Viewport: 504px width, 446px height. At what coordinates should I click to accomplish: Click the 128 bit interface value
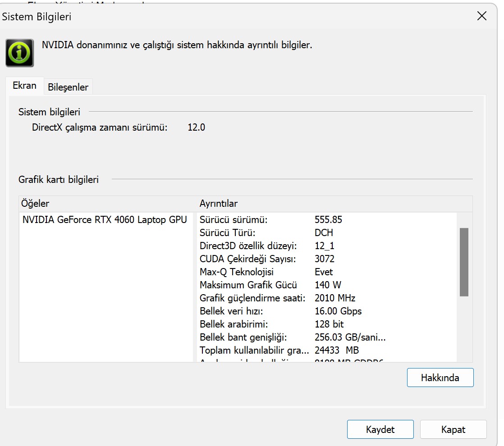(329, 324)
